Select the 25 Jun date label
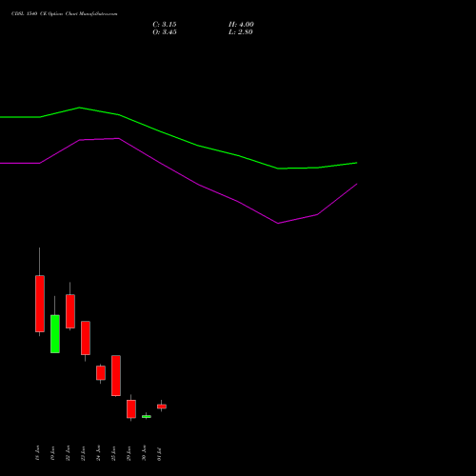The width and height of the screenshot is (476, 476). pos(113,453)
